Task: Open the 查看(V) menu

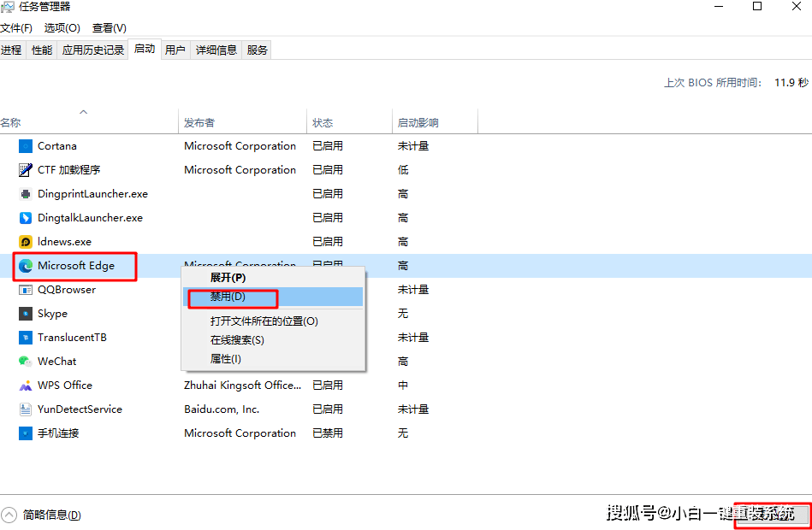Action: click(110, 28)
